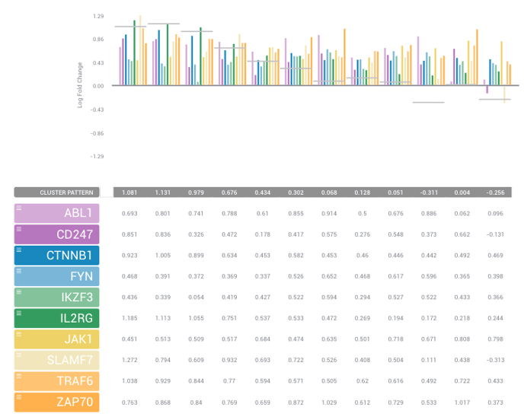The height and width of the screenshot is (420, 524).
Task: Click cluster pattern value 0.128
Action: [363, 192]
